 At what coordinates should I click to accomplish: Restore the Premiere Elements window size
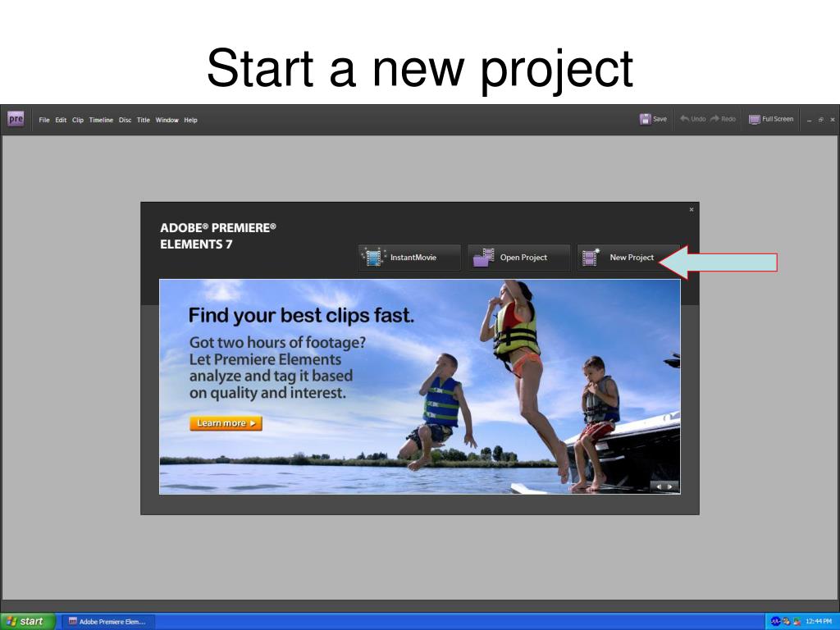pyautogui.click(x=820, y=120)
